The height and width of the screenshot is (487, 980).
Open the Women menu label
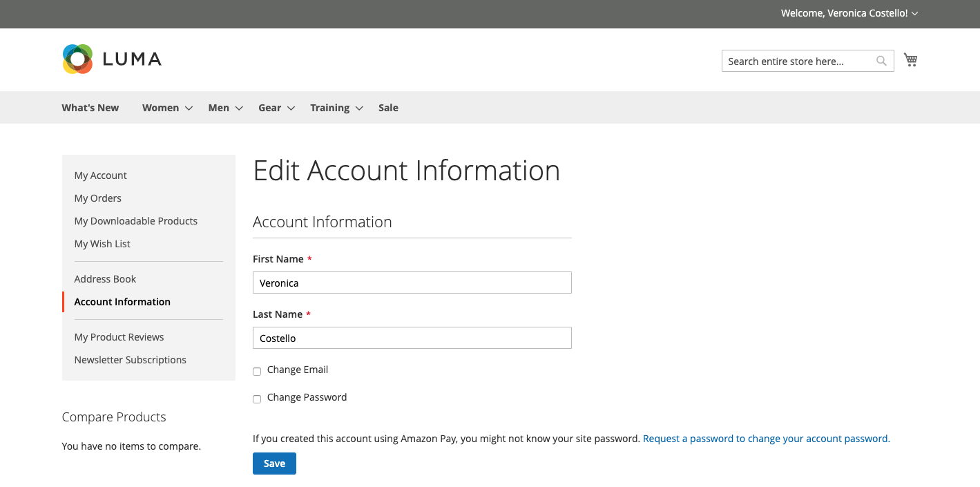(x=160, y=108)
